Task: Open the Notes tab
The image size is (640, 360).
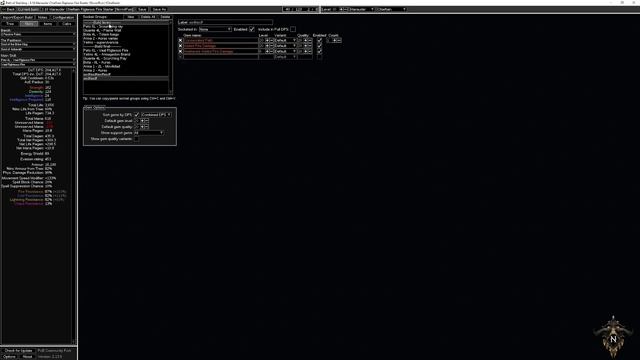Action: [42, 18]
